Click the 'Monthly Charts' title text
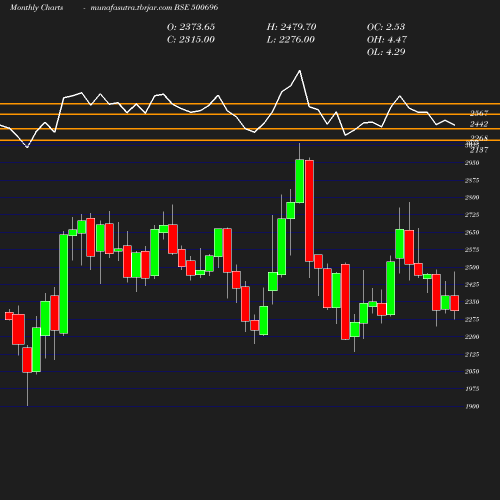Screen dimensions: 500x500 click(36, 7)
